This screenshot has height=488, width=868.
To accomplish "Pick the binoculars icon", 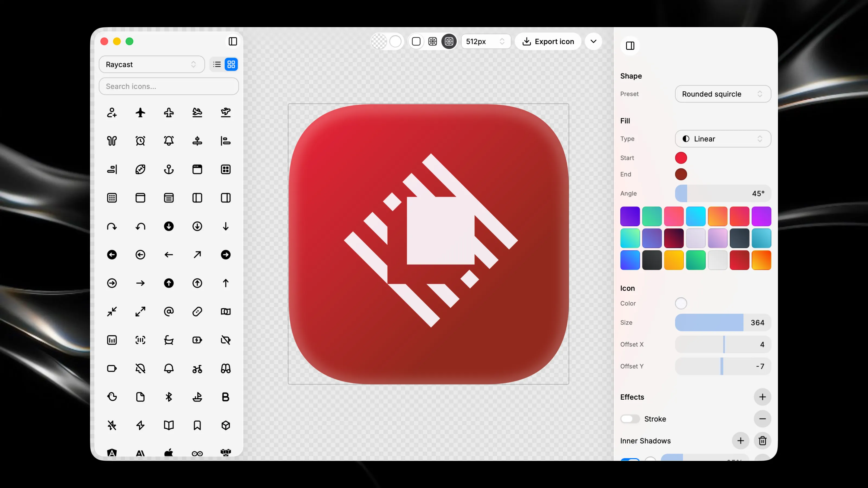I will (226, 368).
